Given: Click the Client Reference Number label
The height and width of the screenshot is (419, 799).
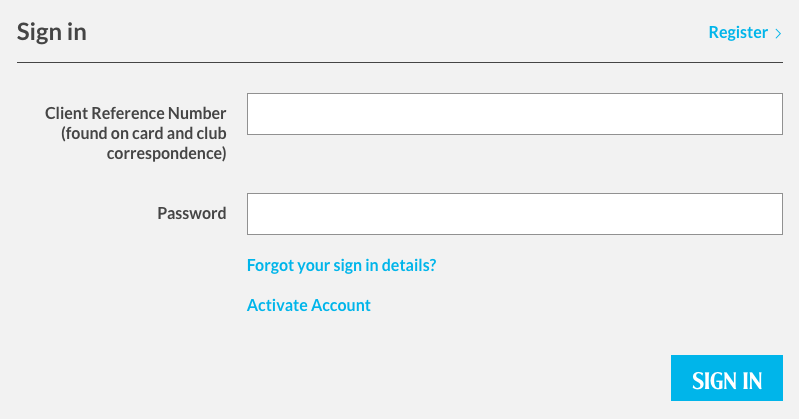Looking at the screenshot, I should point(136,113).
